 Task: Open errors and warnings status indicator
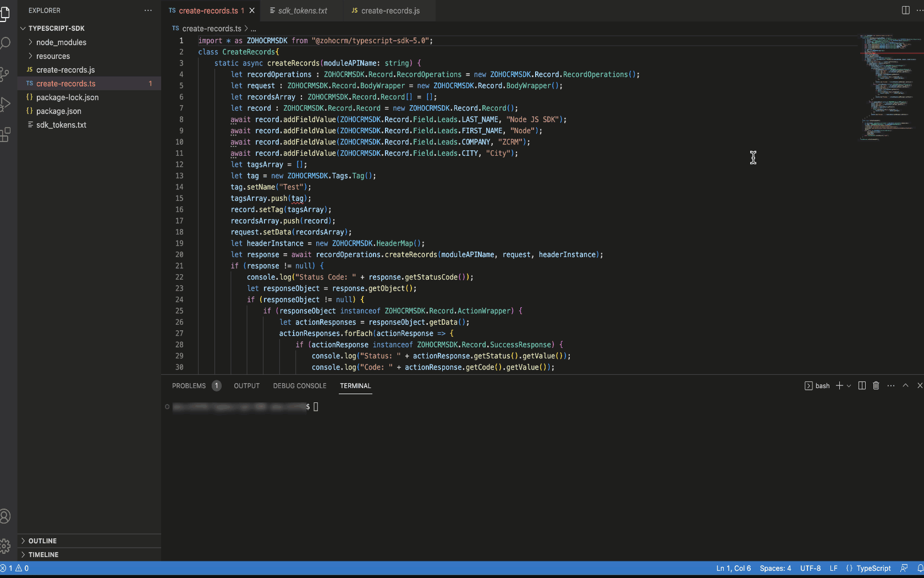click(x=15, y=569)
